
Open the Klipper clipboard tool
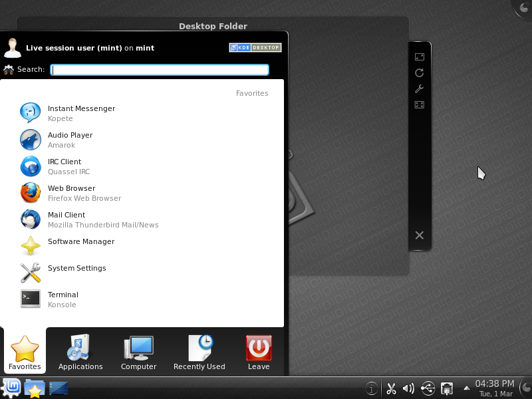click(x=391, y=388)
